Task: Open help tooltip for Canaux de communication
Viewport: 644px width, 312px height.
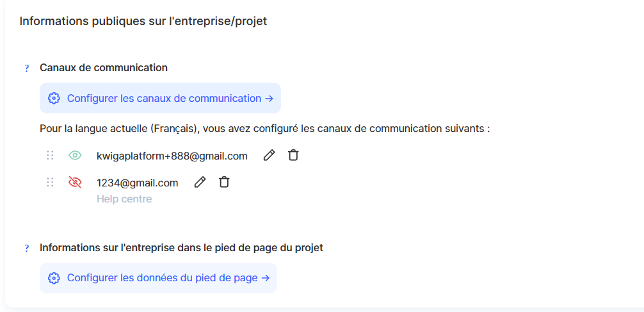Action: tap(27, 68)
